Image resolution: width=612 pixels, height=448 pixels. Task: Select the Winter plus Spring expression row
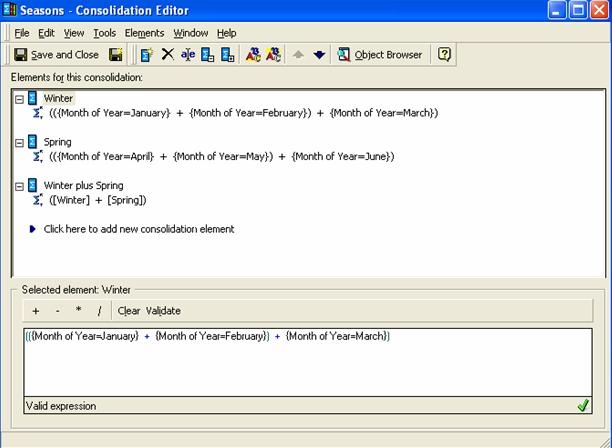[97, 200]
